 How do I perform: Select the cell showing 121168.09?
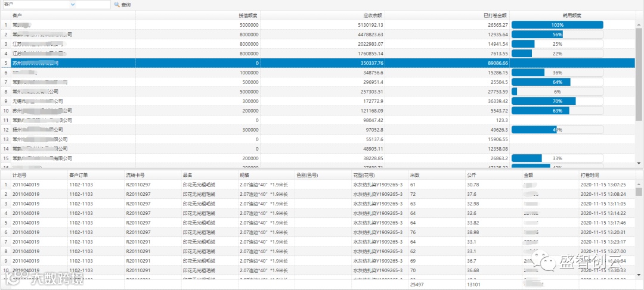point(372,110)
